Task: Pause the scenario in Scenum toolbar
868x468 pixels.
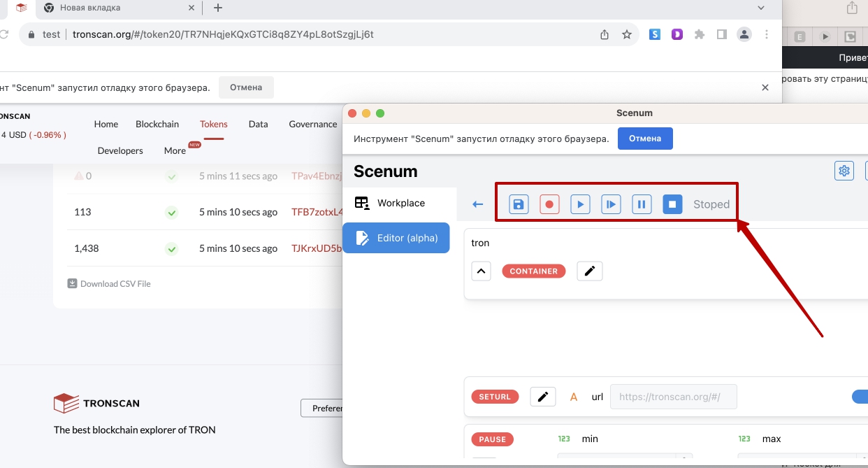Action: pyautogui.click(x=642, y=204)
